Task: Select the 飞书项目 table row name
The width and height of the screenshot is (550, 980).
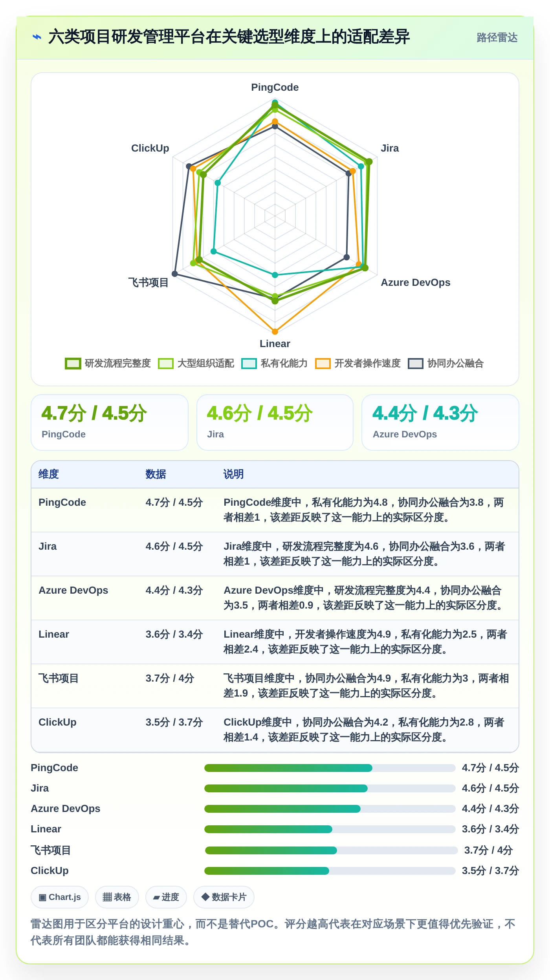Action: coord(59,678)
